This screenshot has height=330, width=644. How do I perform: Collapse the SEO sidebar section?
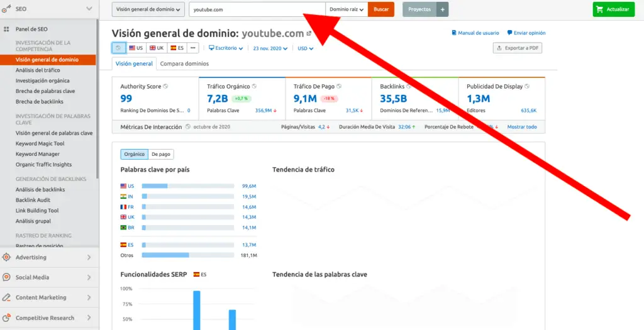tap(89, 9)
